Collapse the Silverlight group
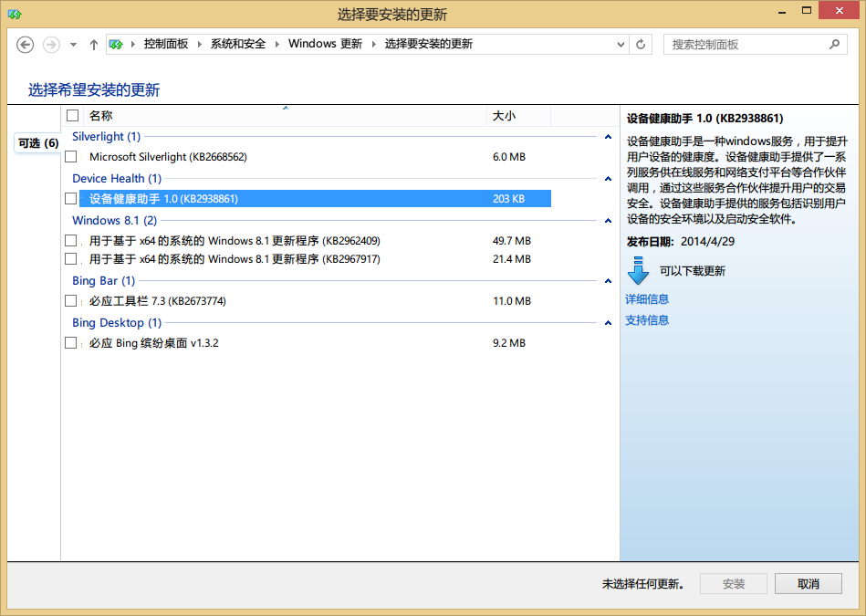866x616 pixels. pyautogui.click(x=608, y=137)
